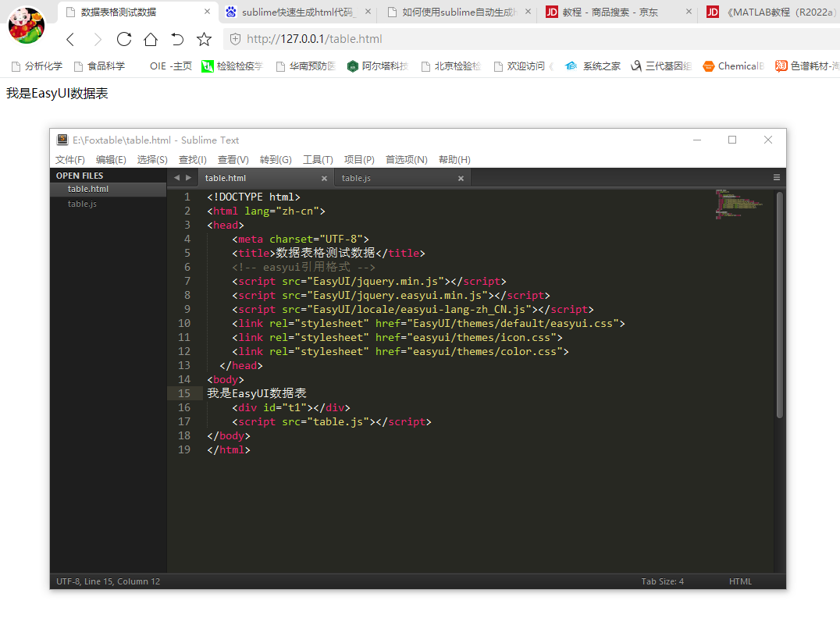This screenshot has height=625, width=840.
Task: Click the browser back arrow
Action: point(70,39)
